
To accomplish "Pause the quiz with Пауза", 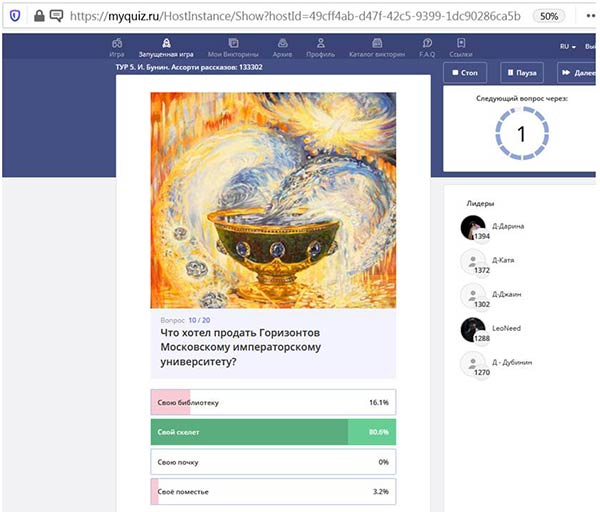I will pyautogui.click(x=521, y=73).
